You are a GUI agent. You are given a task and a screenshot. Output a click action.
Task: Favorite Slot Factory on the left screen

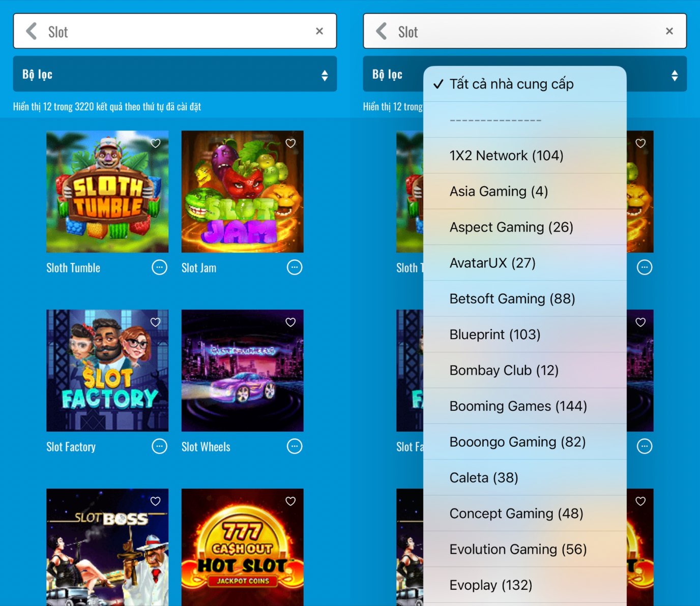156,322
